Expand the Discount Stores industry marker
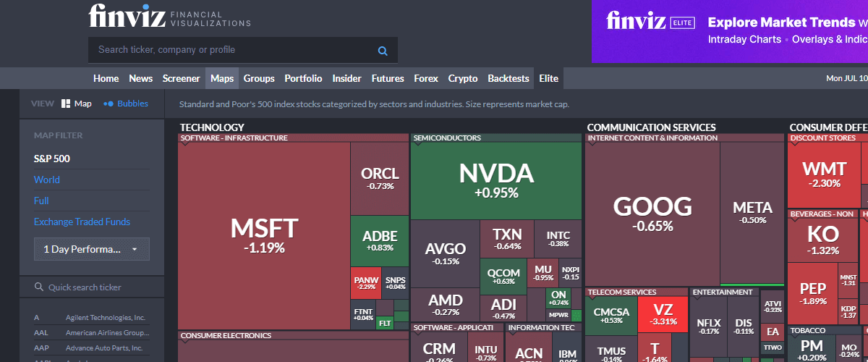 point(793,145)
